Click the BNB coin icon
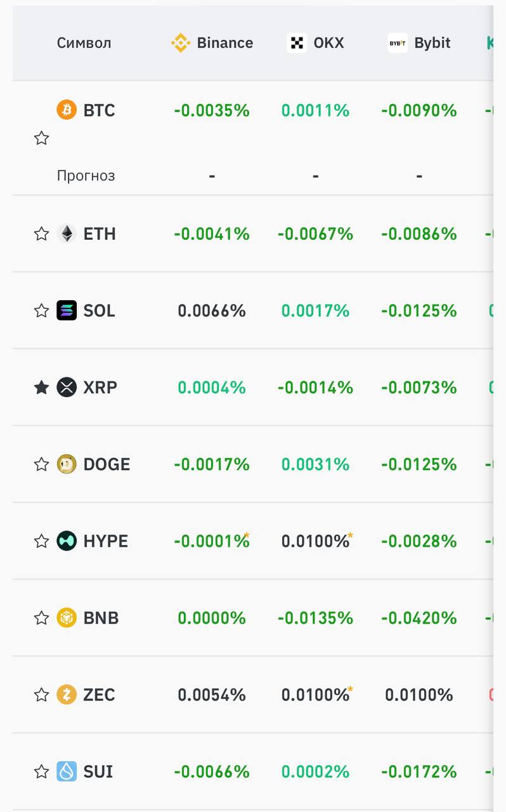The image size is (506, 812). [67, 617]
